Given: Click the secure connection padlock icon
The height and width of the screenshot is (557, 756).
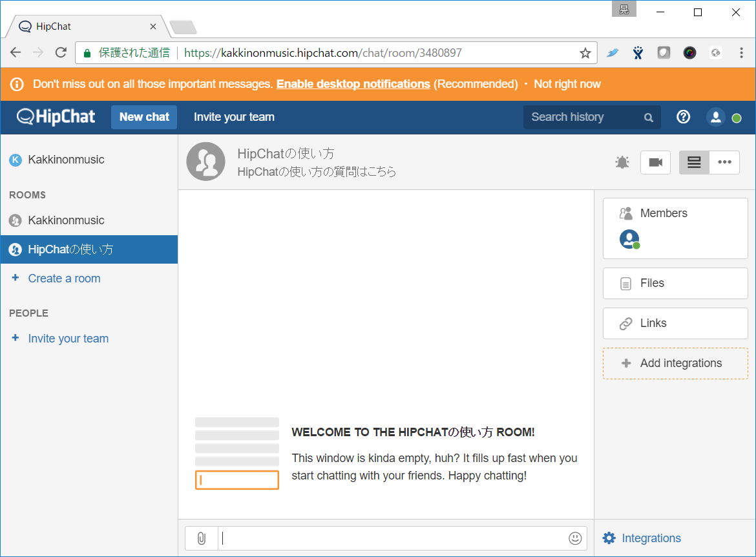Looking at the screenshot, I should pyautogui.click(x=87, y=53).
